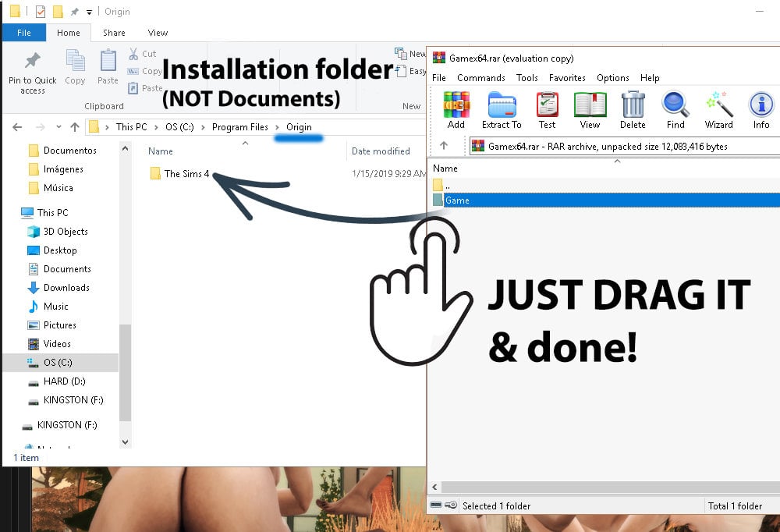Click Origin breadcrumb in address bar
Viewport: 780px width, 532px height.
(299, 127)
